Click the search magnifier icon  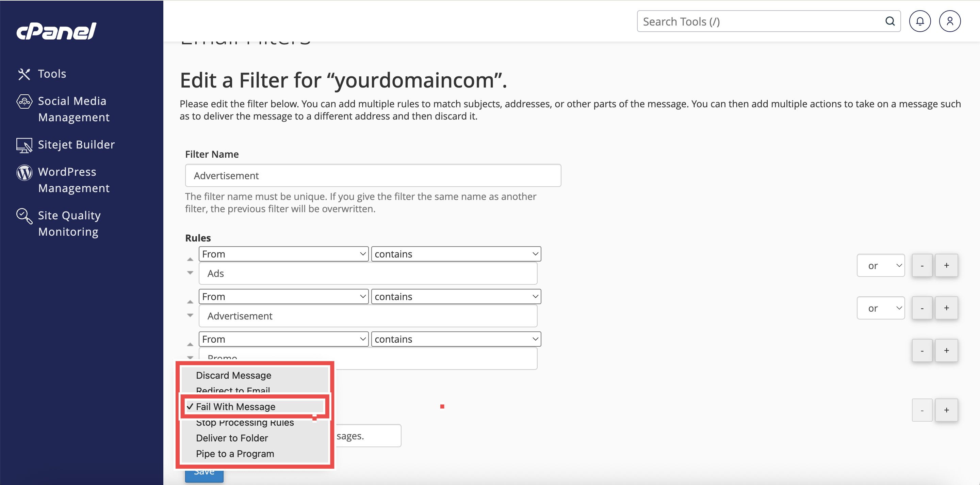(890, 21)
